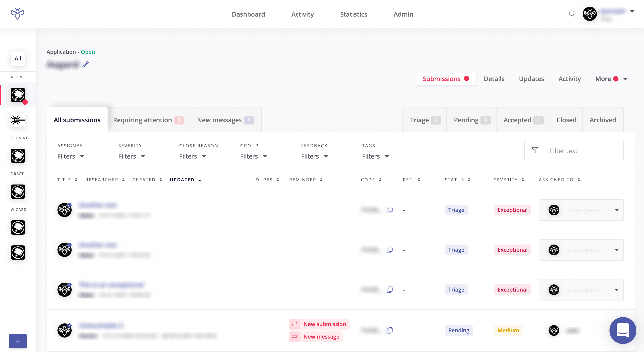Click the New message reminder badge
644x352 pixels.
click(x=316, y=337)
